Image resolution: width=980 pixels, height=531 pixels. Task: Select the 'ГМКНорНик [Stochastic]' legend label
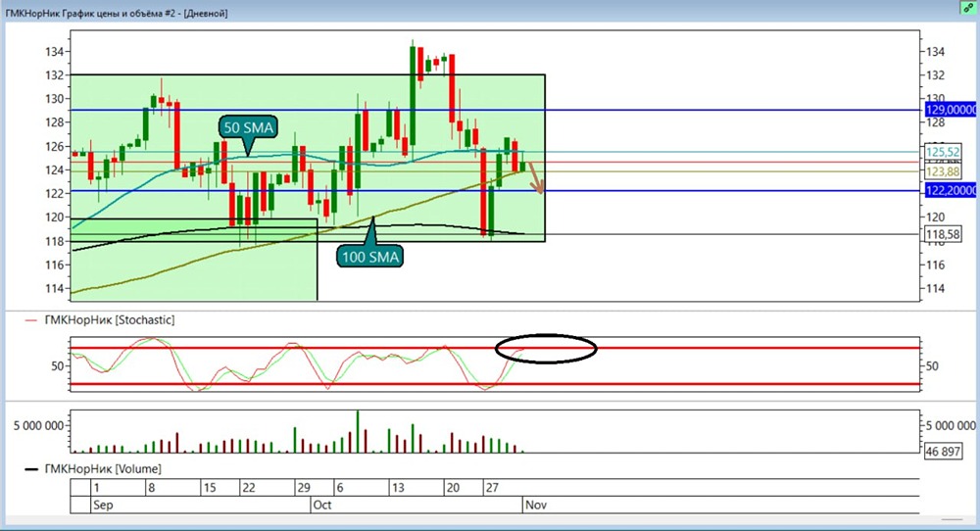(110, 319)
